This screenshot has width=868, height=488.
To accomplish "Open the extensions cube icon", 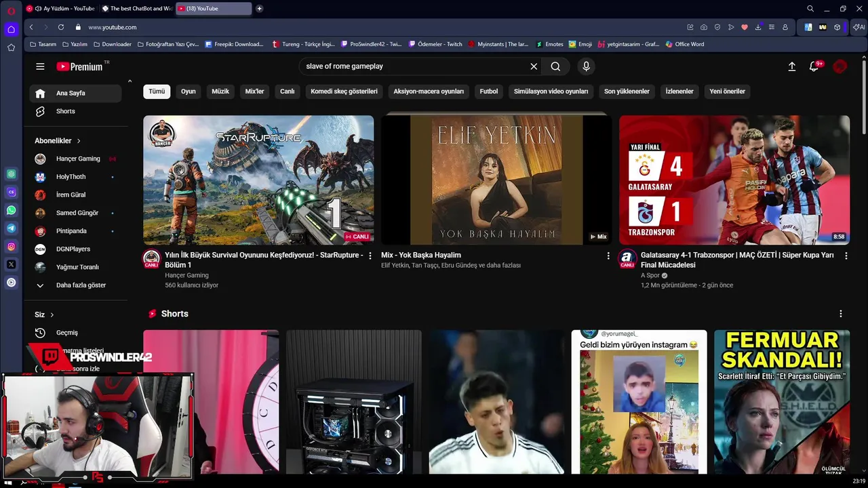I will (x=837, y=27).
